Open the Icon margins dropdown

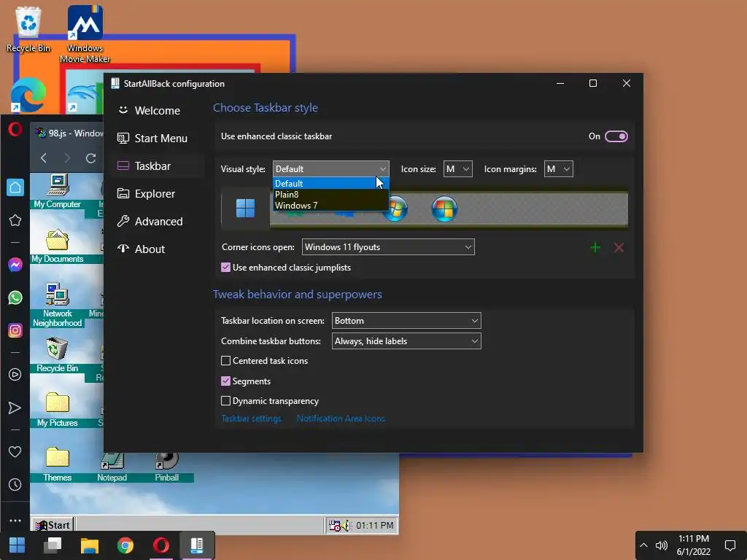click(558, 169)
